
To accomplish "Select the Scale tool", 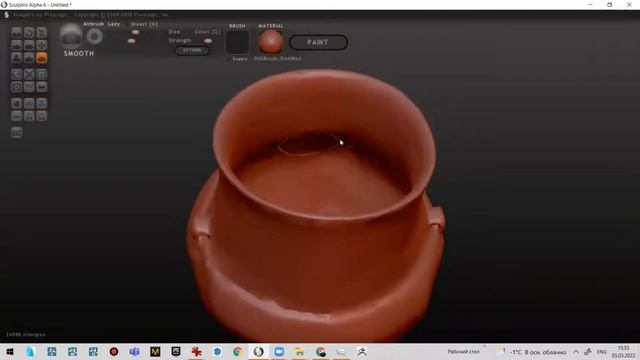I will 42,33.
